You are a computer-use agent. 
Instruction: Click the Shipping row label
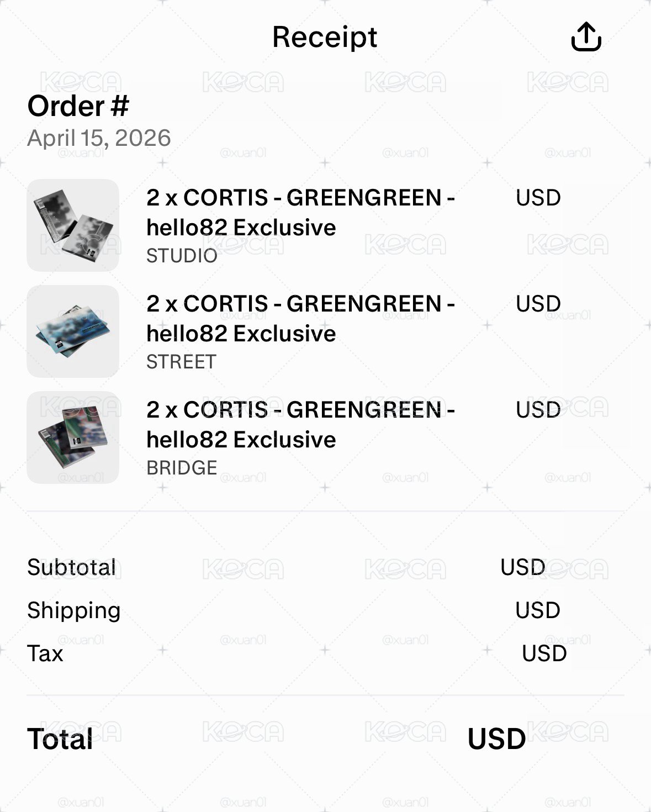(x=73, y=611)
